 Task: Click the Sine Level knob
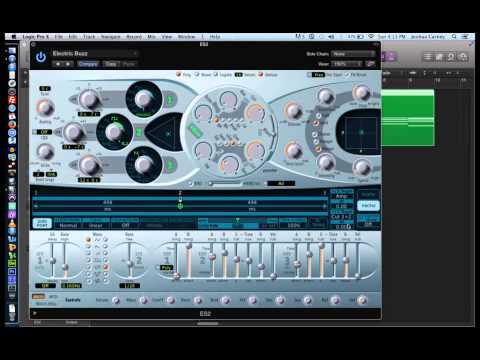(293, 151)
